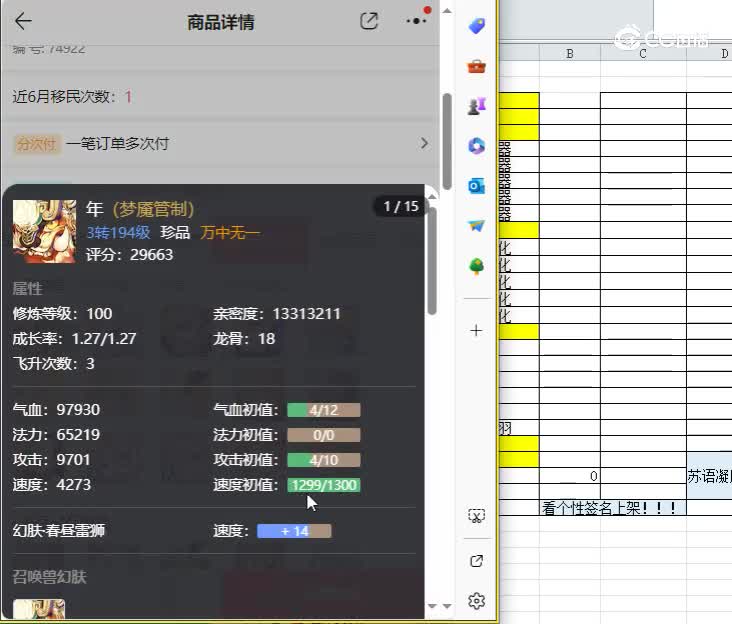This screenshot has height=624, width=732.
Task: Click the chess pieces games sidebar icon
Action: (477, 106)
